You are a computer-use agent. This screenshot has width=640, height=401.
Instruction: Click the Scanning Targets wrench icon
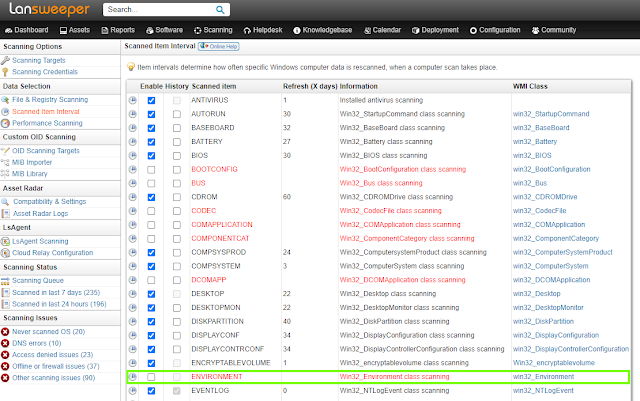pos(5,60)
